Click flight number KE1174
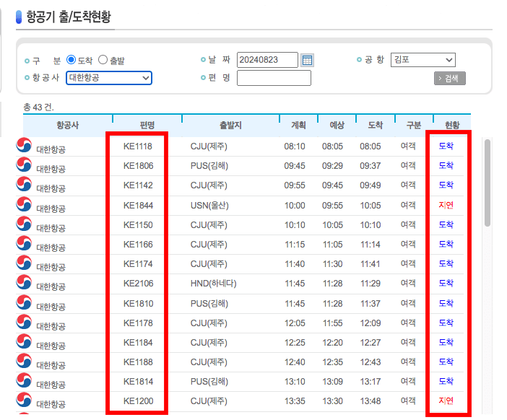The height and width of the screenshot is (420, 507). (x=138, y=264)
